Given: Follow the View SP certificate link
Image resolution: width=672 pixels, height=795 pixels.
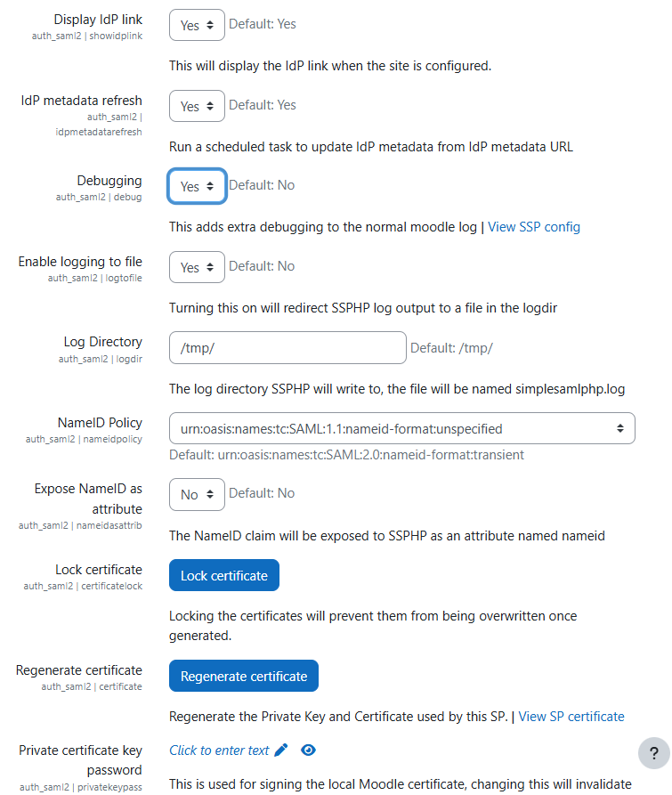Looking at the screenshot, I should click(x=571, y=717).
